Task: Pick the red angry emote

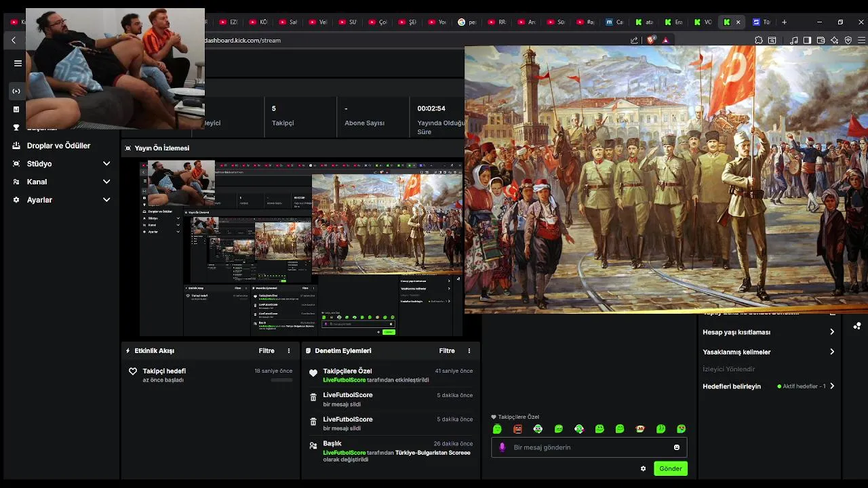Action: coord(517,429)
